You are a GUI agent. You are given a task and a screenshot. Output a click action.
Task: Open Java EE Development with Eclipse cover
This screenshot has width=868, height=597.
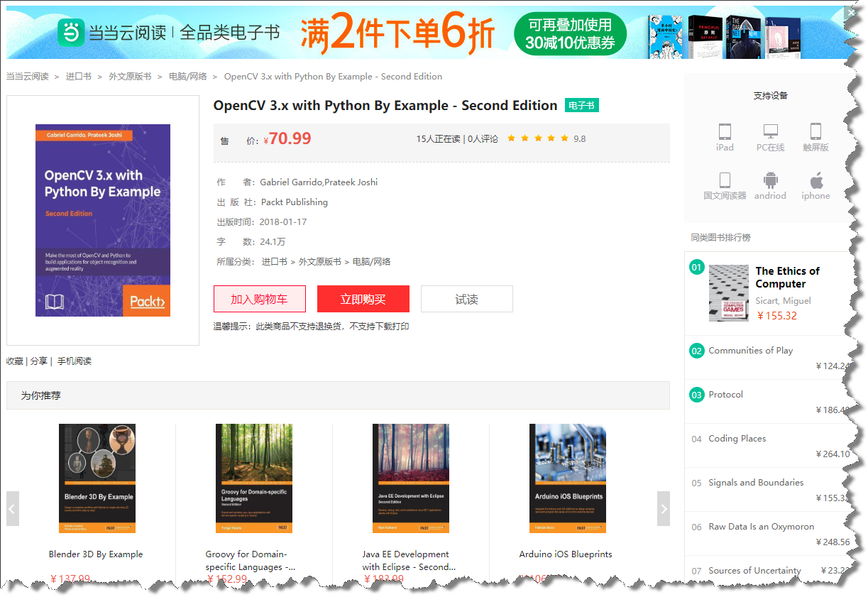(411, 478)
